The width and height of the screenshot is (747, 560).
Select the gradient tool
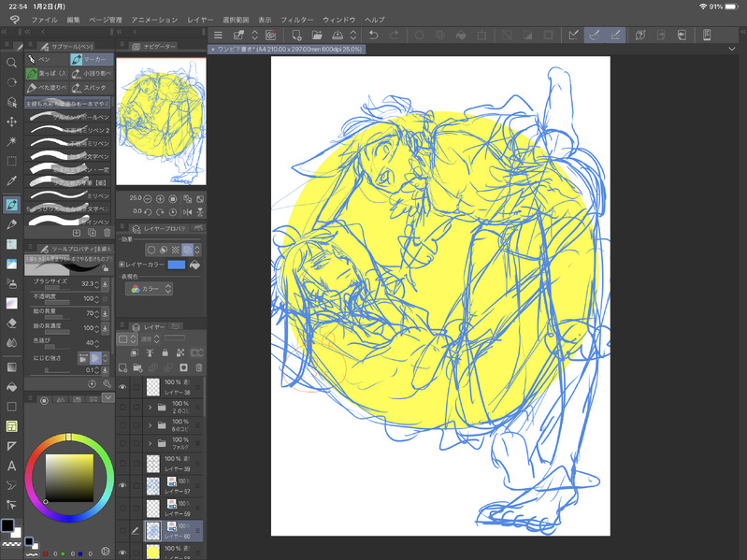tap(11, 367)
